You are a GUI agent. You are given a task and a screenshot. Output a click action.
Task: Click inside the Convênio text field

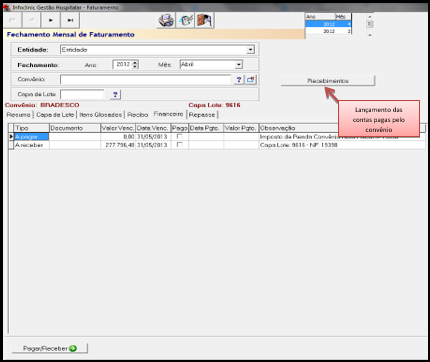(146, 80)
